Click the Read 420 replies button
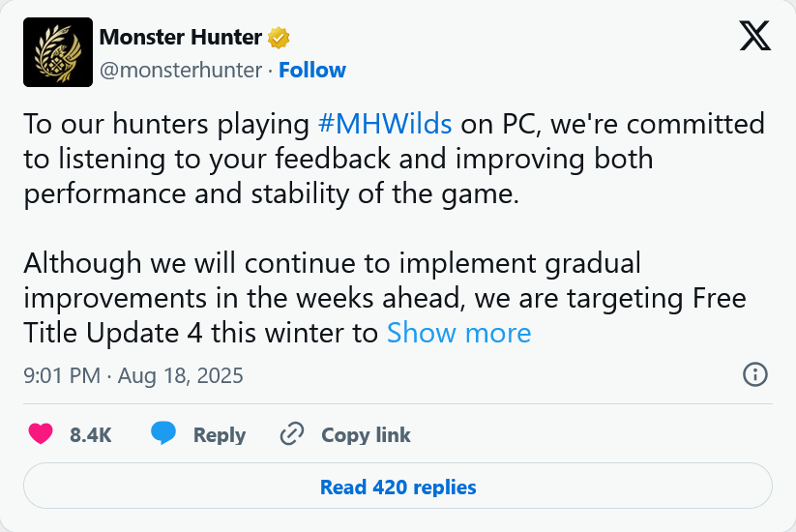The height and width of the screenshot is (532, 796). point(398,486)
